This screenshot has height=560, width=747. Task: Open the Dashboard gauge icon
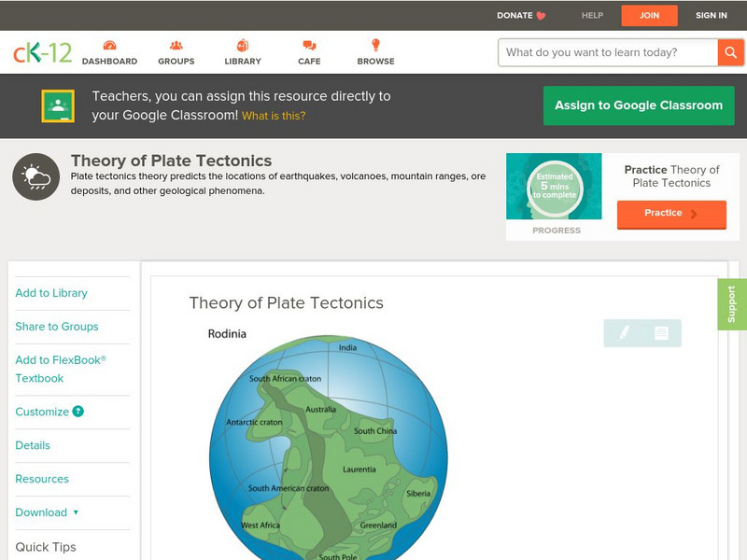[109, 46]
